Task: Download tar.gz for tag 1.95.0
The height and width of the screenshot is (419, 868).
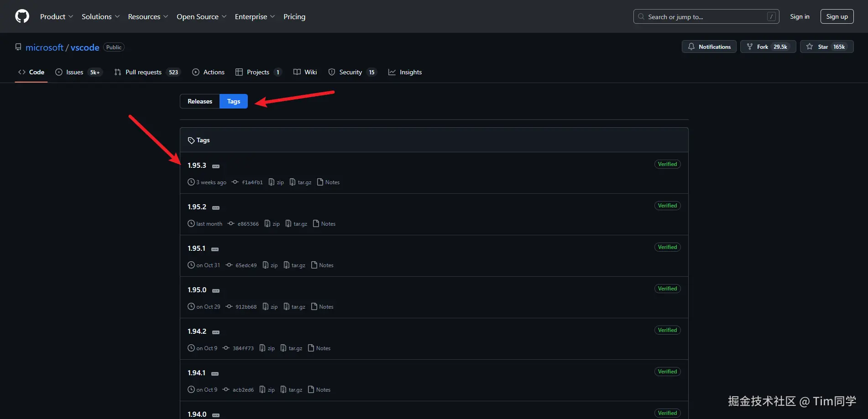Action: (294, 307)
